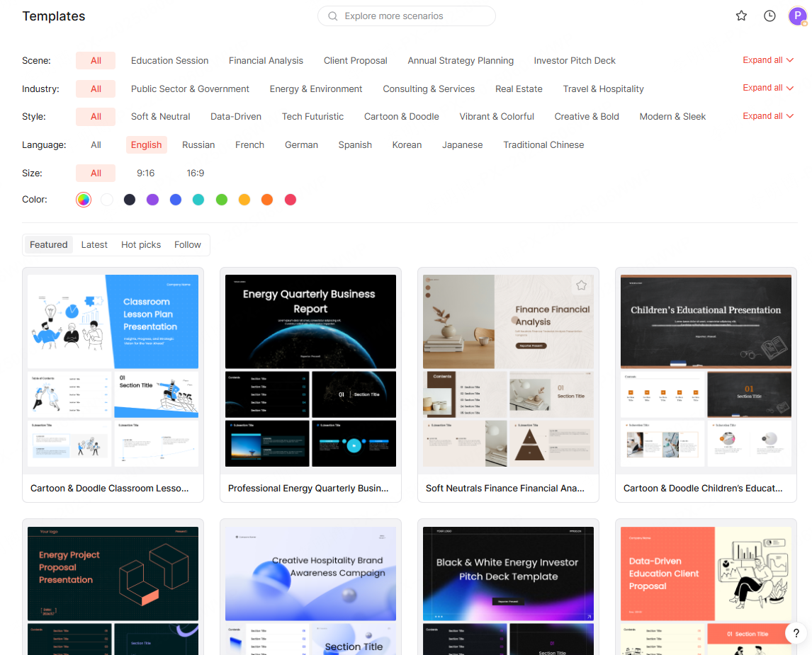Open the purple user profile avatar
The image size is (812, 655).
pyautogui.click(x=798, y=16)
